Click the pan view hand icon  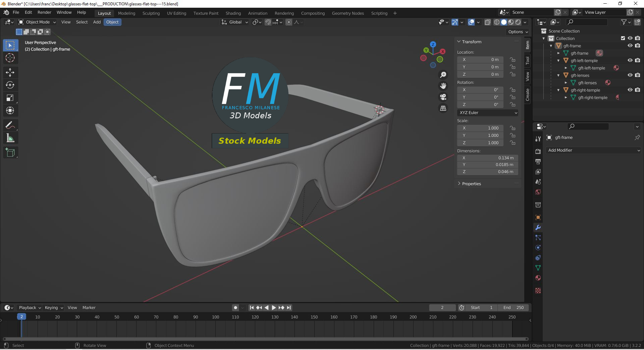[443, 86]
